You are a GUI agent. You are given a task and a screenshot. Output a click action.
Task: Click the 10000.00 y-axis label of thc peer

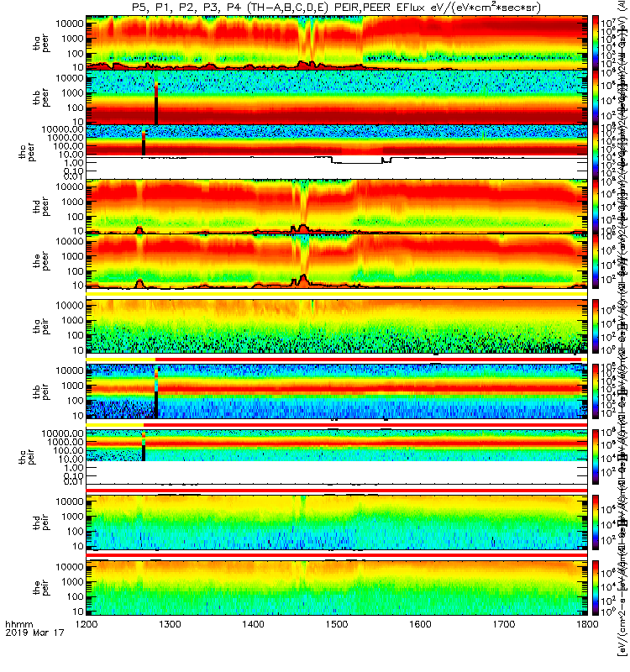pos(62,129)
